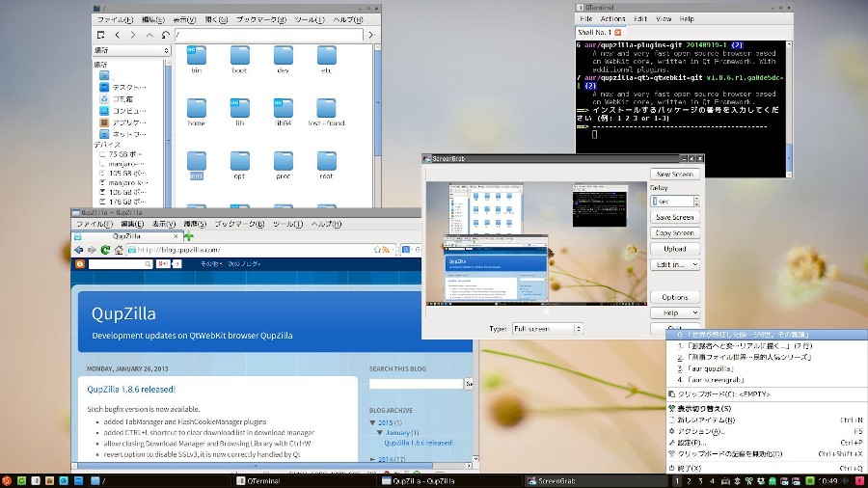This screenshot has width=868, height=488.
Task: Click the green panel launcher icon
Action: 21,481
